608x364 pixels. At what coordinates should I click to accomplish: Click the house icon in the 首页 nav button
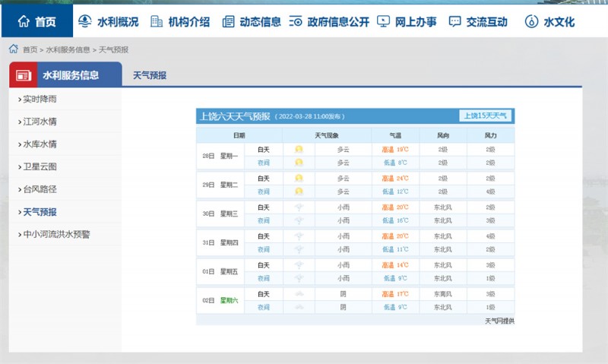pyautogui.click(x=24, y=21)
